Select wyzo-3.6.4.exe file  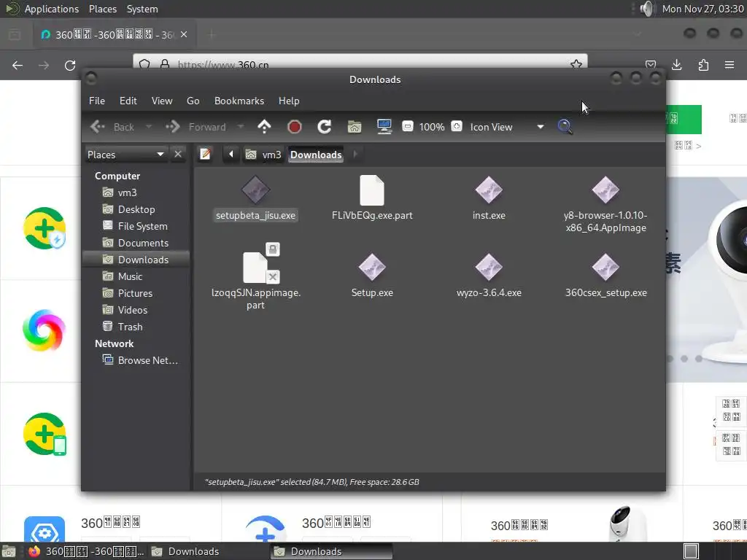[489, 276]
